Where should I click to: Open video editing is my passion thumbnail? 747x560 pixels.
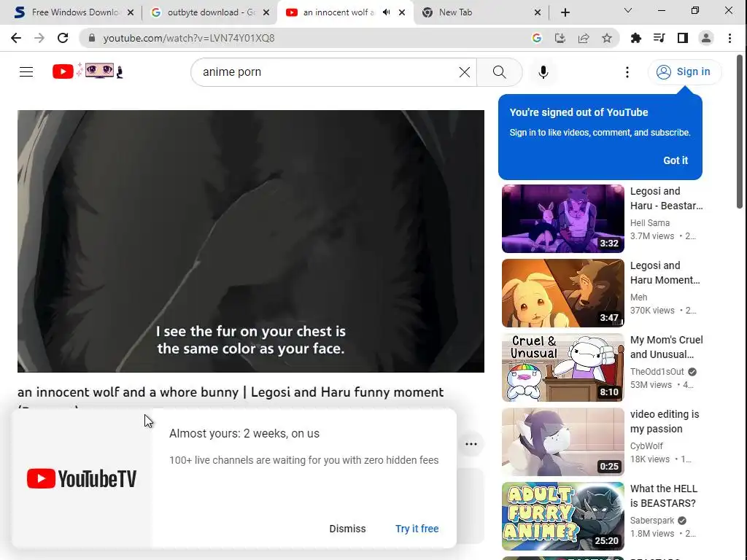tap(562, 441)
